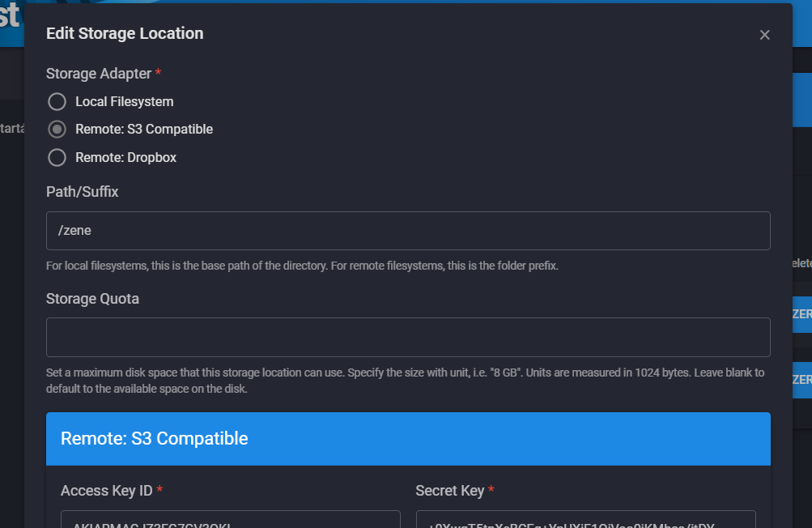
Task: Select the Remote: Dropbox storage adapter
Action: 57,157
